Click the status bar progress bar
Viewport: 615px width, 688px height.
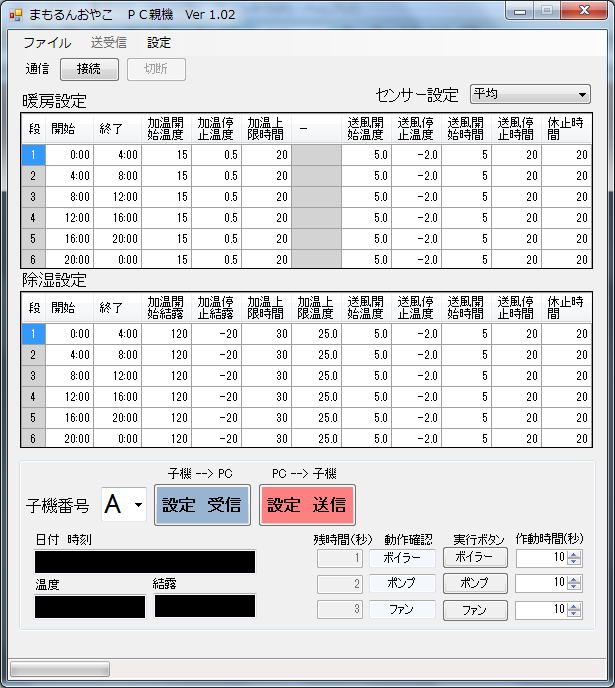60,669
